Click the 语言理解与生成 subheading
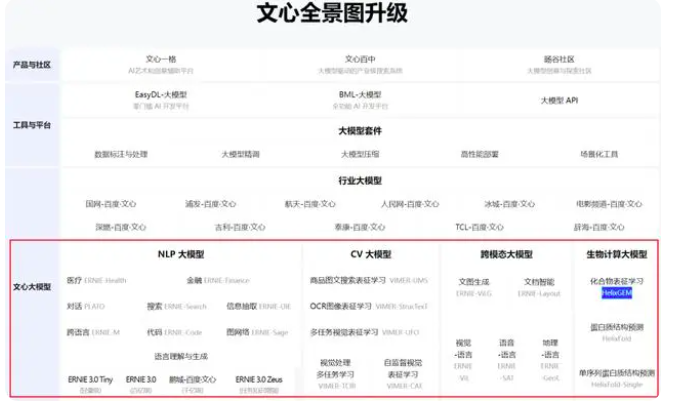The image size is (686, 403). 181,357
